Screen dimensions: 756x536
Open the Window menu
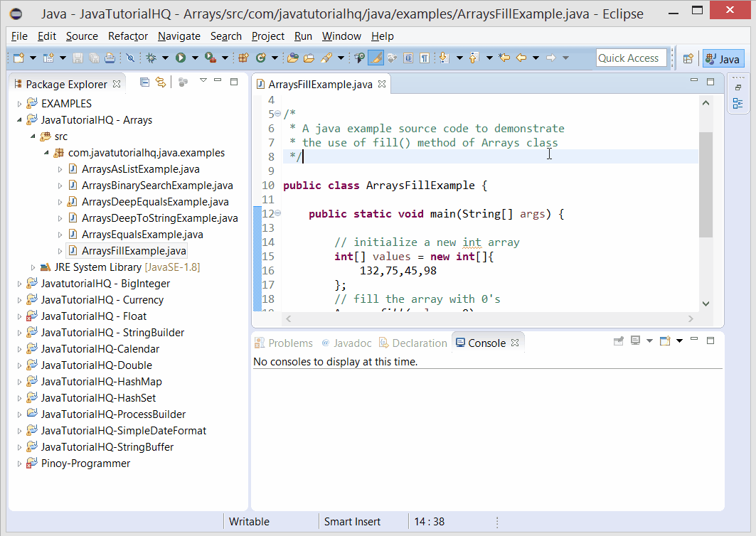pyautogui.click(x=341, y=36)
